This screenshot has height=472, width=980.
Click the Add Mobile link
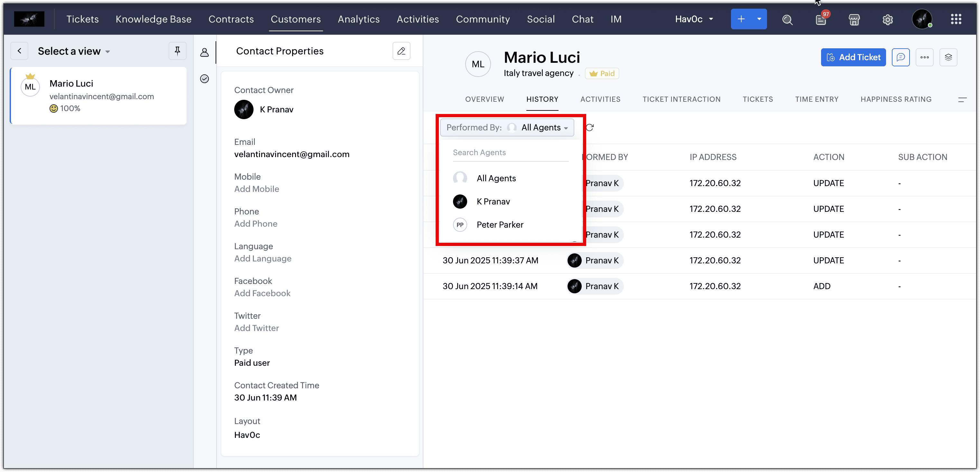pyautogui.click(x=256, y=189)
